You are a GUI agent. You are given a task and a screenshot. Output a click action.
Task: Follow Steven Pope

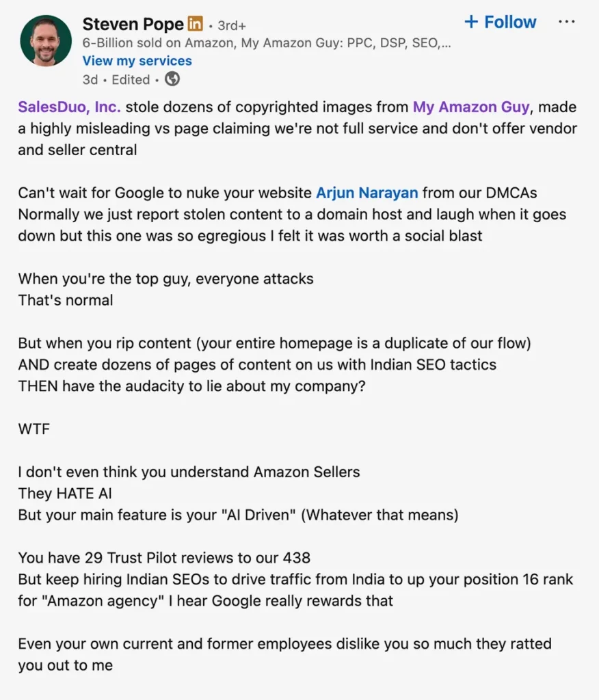click(x=501, y=21)
